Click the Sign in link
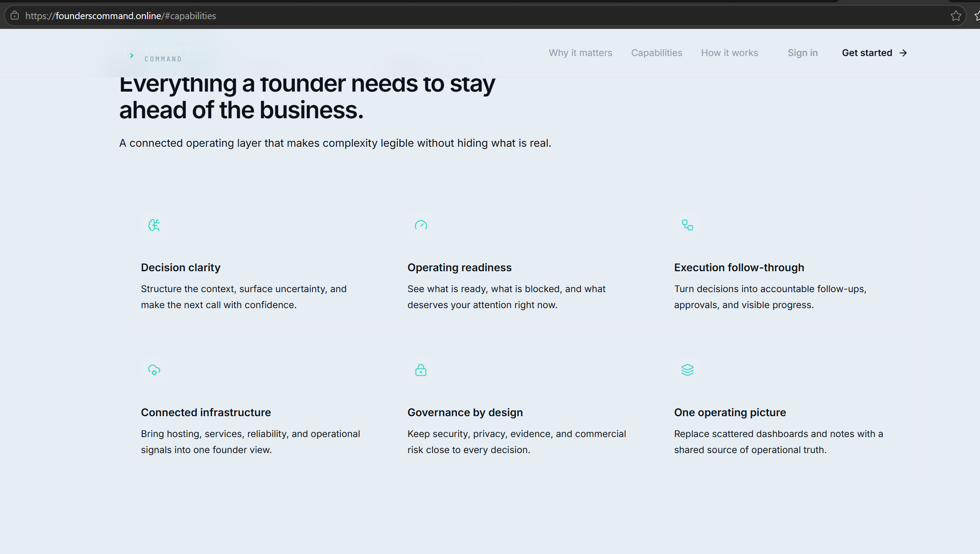The image size is (980, 554). [802, 53]
